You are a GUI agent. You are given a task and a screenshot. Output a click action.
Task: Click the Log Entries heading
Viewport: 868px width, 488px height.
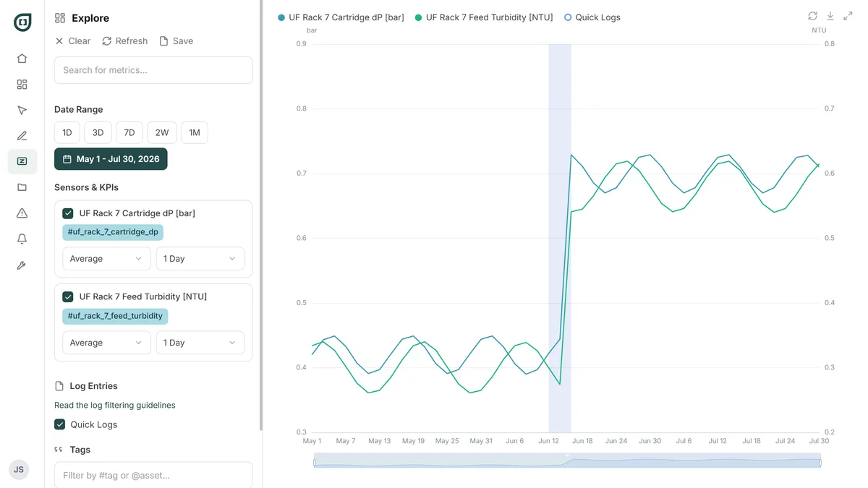point(93,386)
